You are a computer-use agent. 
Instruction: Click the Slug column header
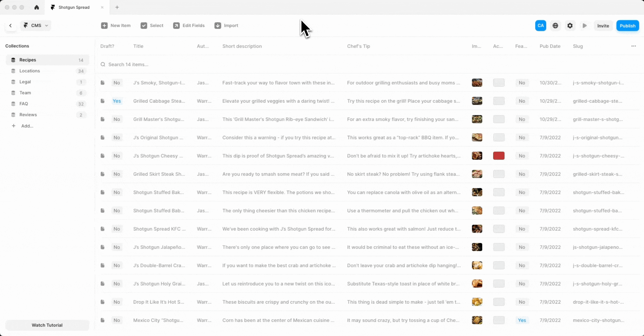pyautogui.click(x=578, y=46)
